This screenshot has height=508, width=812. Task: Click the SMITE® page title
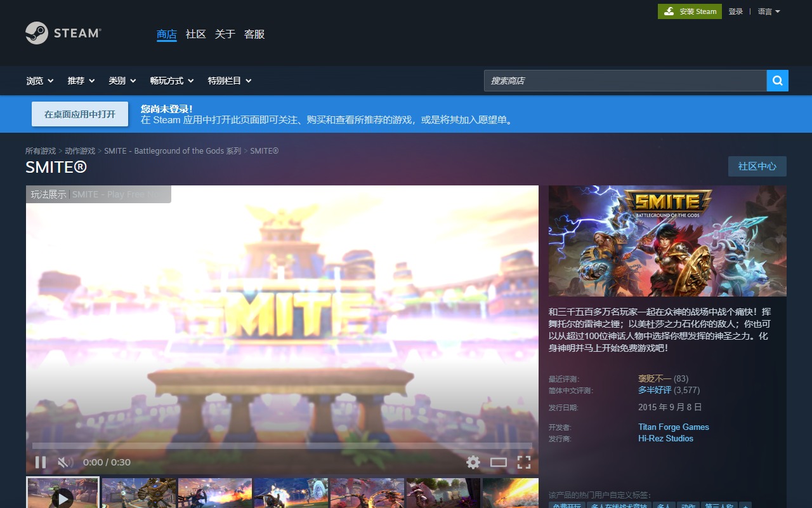(x=56, y=167)
